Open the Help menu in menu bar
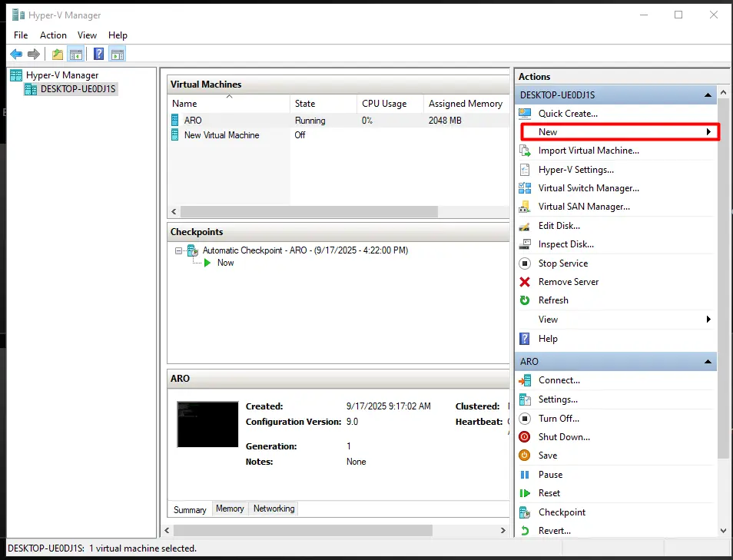The width and height of the screenshot is (733, 560). tap(118, 35)
